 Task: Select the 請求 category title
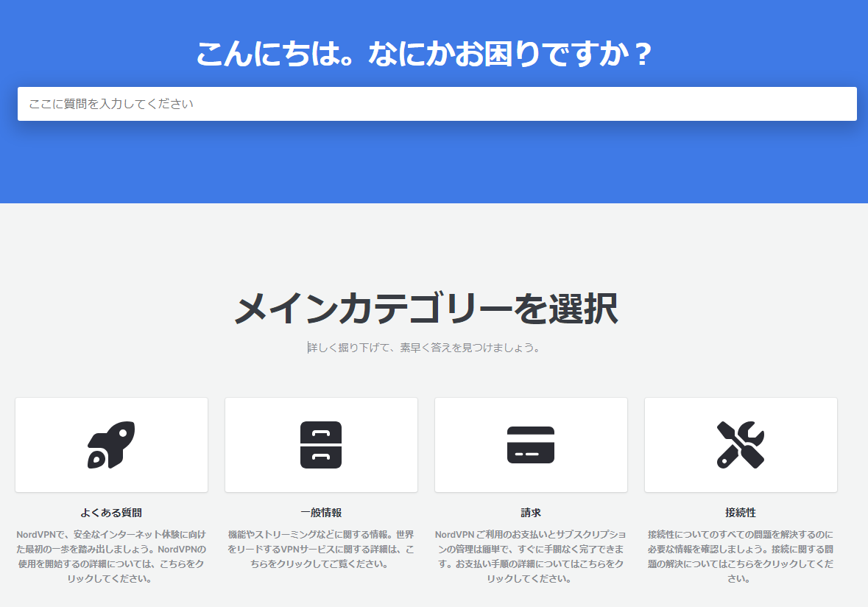coord(531,513)
